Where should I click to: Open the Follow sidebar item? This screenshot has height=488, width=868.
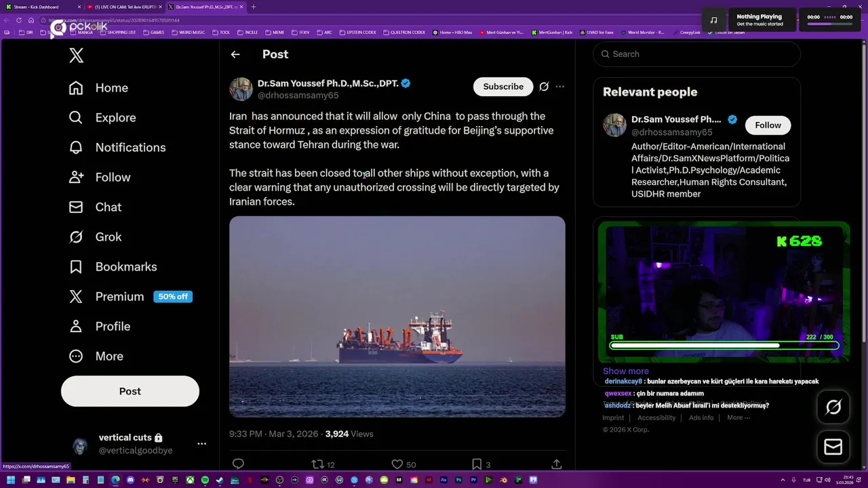click(x=100, y=178)
